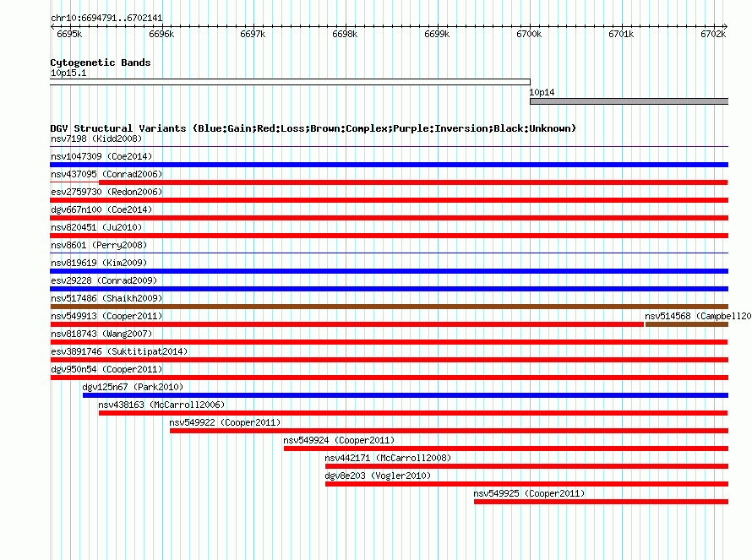Click the nsv549922 (Cooper2011) label
The width and height of the screenshot is (752, 560).
pos(225,423)
